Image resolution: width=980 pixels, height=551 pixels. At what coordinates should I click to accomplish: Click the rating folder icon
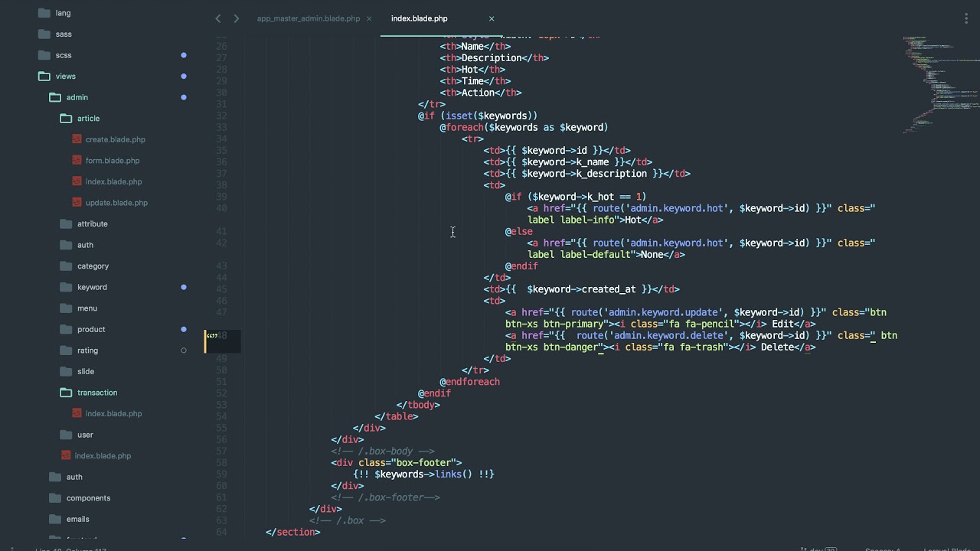pos(66,350)
